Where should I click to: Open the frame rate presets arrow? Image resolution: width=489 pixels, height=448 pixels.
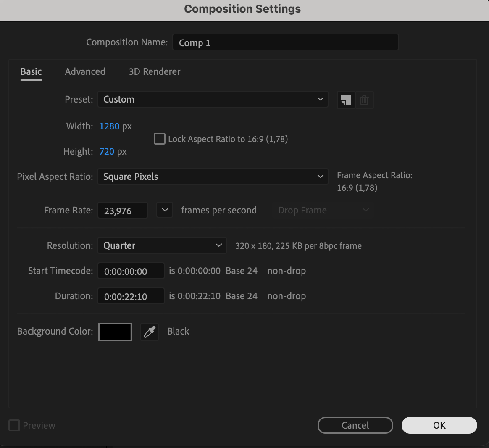point(165,210)
